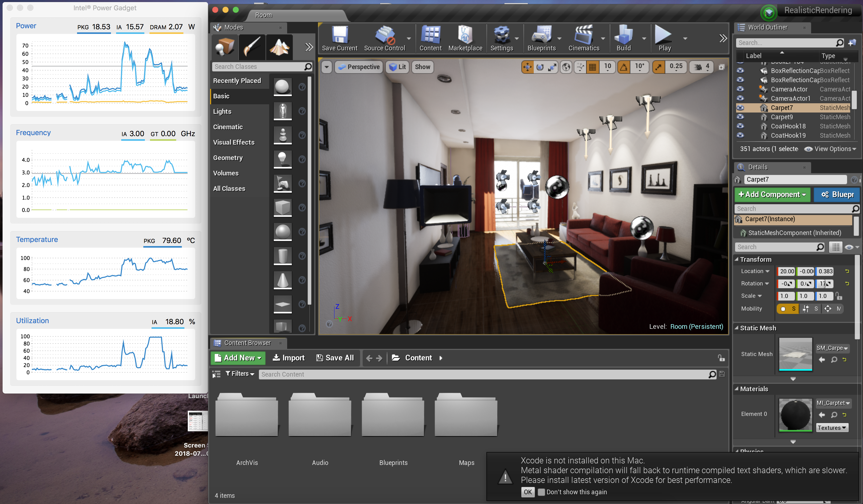This screenshot has width=863, height=504.
Task: Click the Static Mesh carpet thumbnail
Action: coord(795,354)
